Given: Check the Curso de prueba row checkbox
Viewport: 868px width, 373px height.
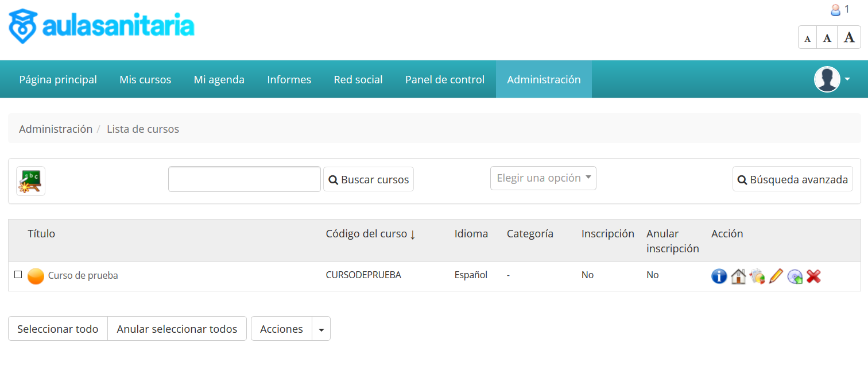Looking at the screenshot, I should (x=18, y=275).
